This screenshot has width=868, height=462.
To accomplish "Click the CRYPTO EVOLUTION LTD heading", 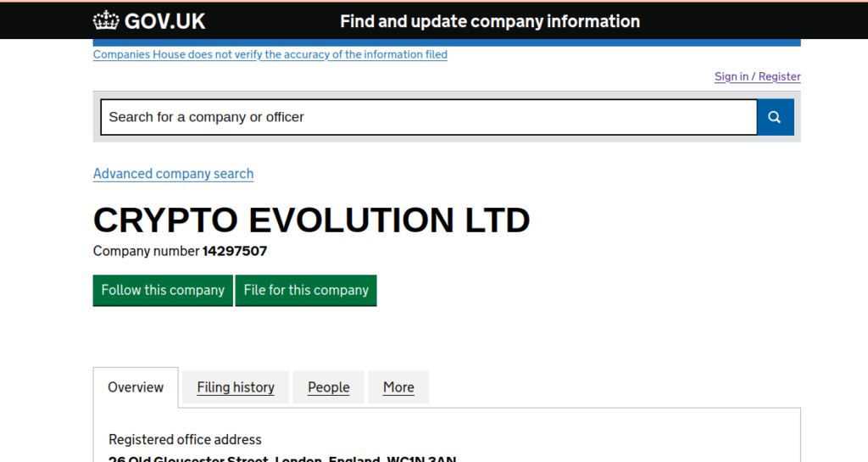I will point(312,220).
